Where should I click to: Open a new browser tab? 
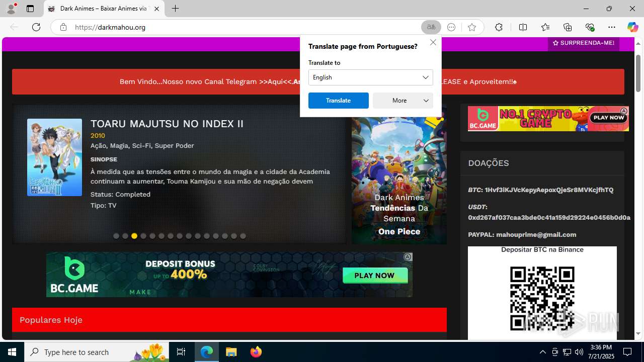175,9
